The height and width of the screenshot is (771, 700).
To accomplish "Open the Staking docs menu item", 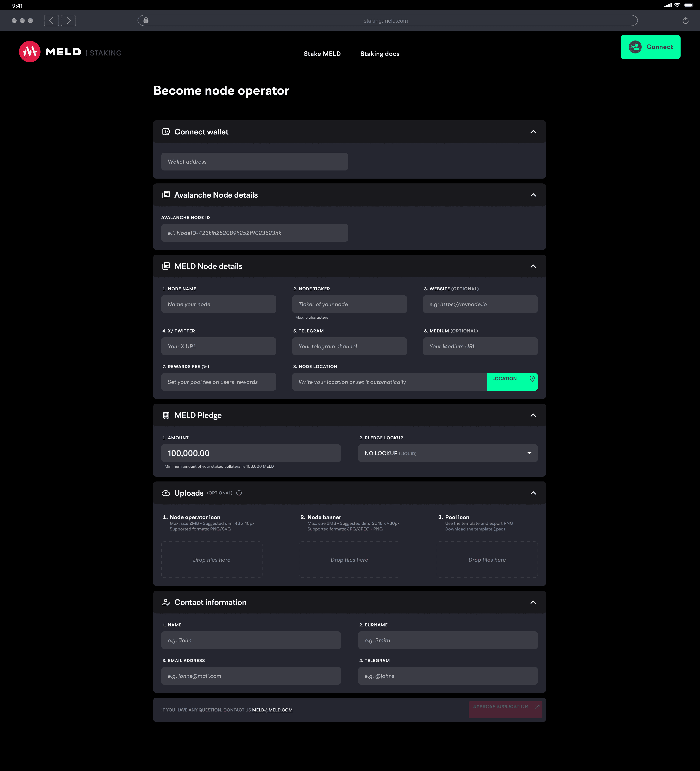I will click(379, 54).
